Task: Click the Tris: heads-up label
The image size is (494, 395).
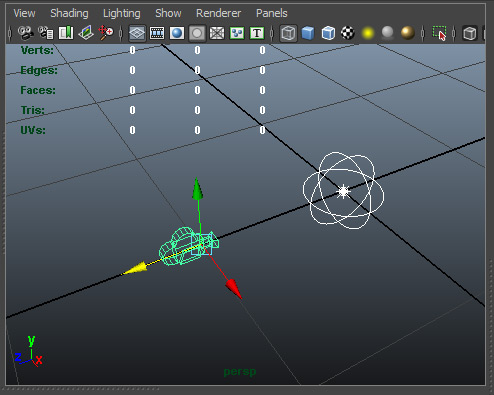Action: point(33,110)
